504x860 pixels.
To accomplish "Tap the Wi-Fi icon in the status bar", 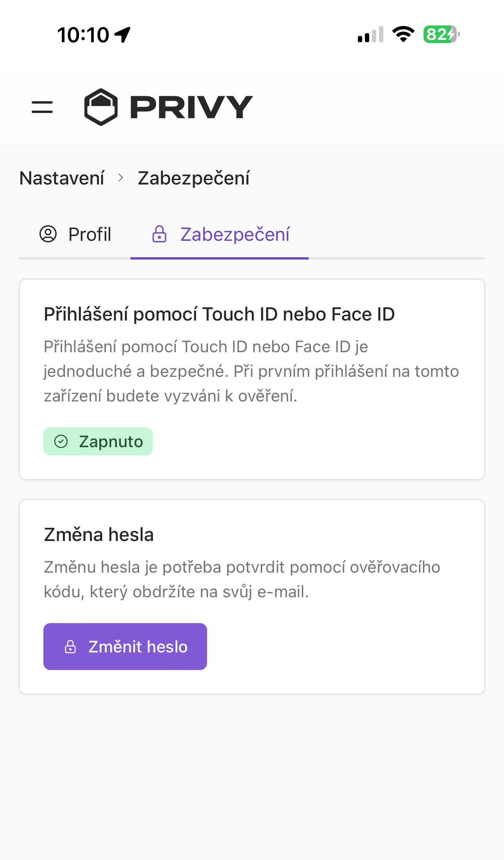I will (404, 34).
